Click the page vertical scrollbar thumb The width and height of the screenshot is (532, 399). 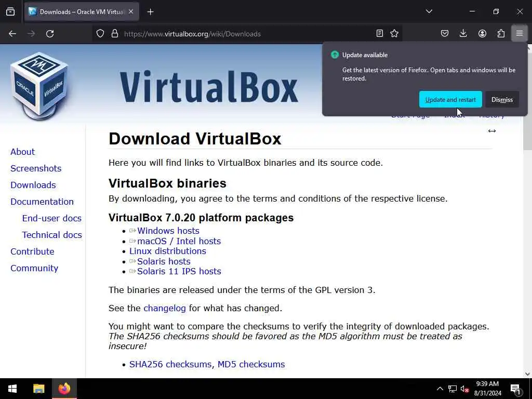pos(527,101)
